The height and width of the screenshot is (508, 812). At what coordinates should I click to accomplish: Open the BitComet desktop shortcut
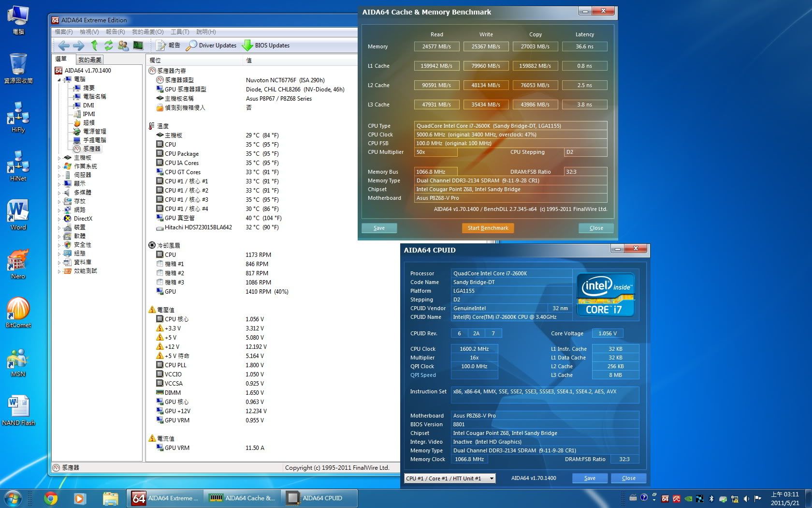pyautogui.click(x=18, y=313)
